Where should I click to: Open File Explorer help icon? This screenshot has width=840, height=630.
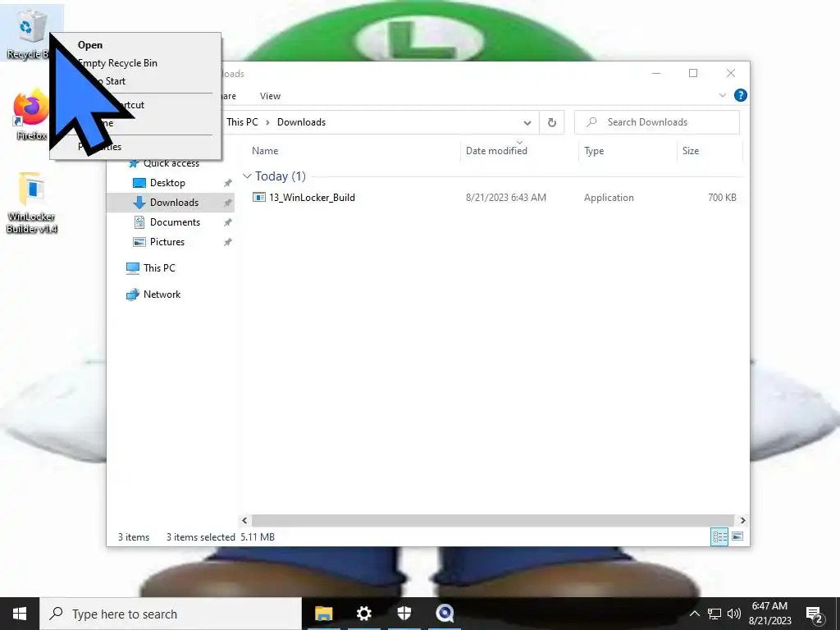[741, 95]
